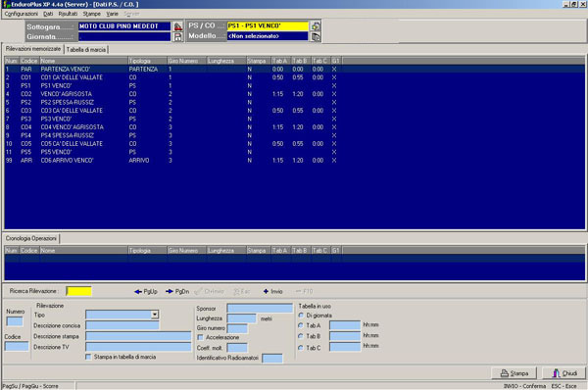Viewport: 588px width, 390px height.
Task: Open the Varie menu
Action: (112, 14)
